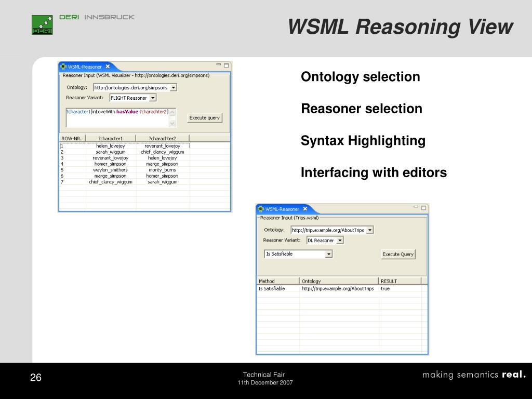Click Execute Query in Trips window
Viewport: 532px width, 399px height.
(398, 254)
